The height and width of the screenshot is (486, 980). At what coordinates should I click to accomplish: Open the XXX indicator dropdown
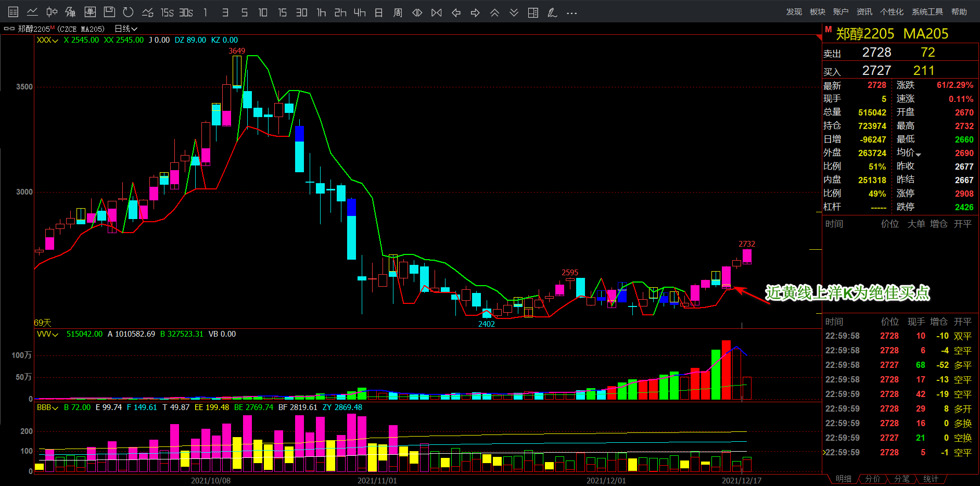[47, 40]
